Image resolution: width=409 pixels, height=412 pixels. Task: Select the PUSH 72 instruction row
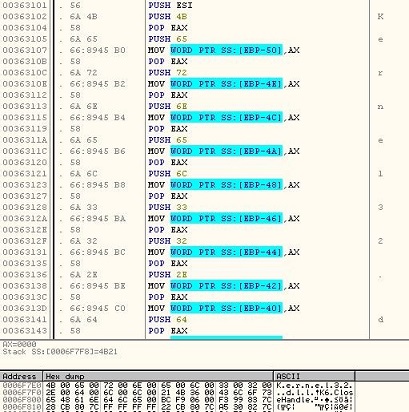[168, 73]
